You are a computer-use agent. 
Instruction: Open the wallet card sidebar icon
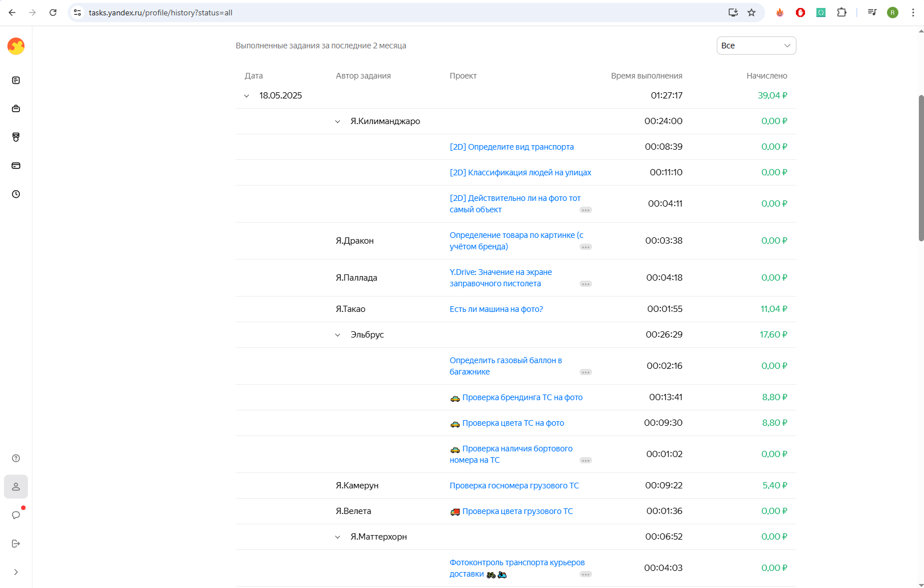click(x=16, y=166)
